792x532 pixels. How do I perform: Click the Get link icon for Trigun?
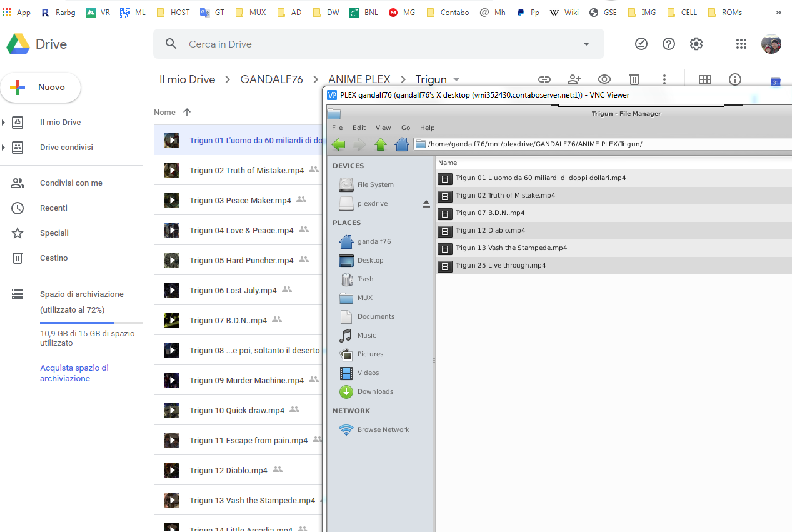(544, 79)
